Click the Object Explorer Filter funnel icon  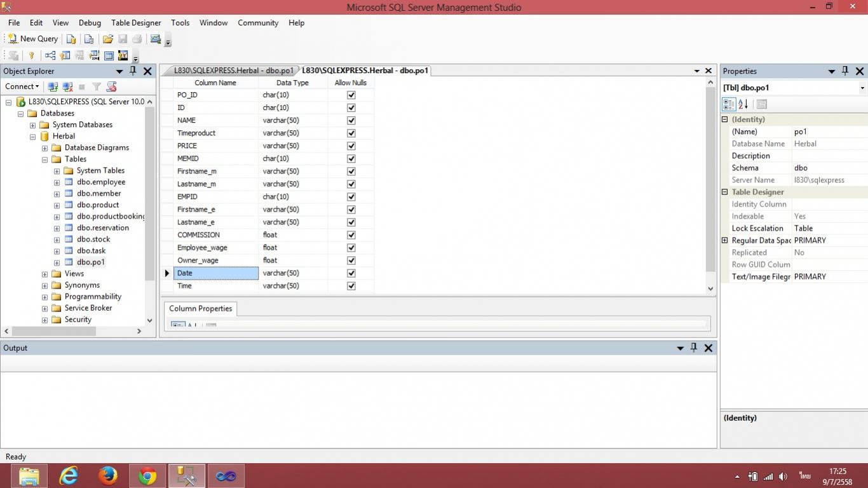click(97, 86)
